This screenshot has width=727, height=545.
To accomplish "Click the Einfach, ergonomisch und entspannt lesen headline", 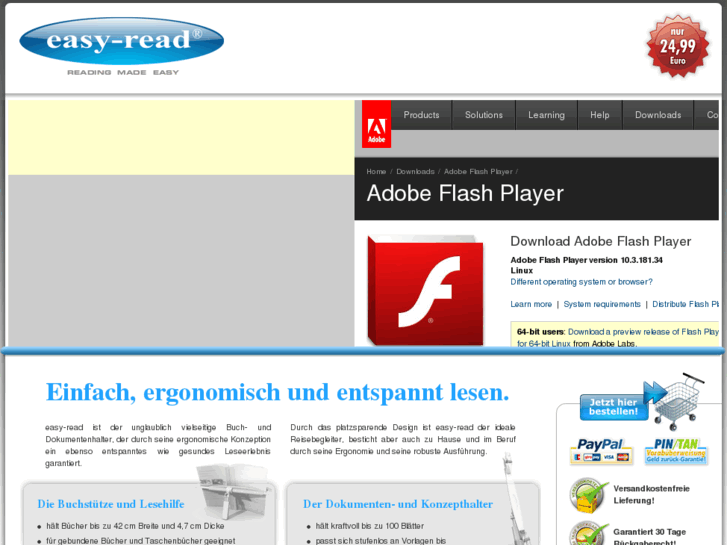I will [277, 392].
